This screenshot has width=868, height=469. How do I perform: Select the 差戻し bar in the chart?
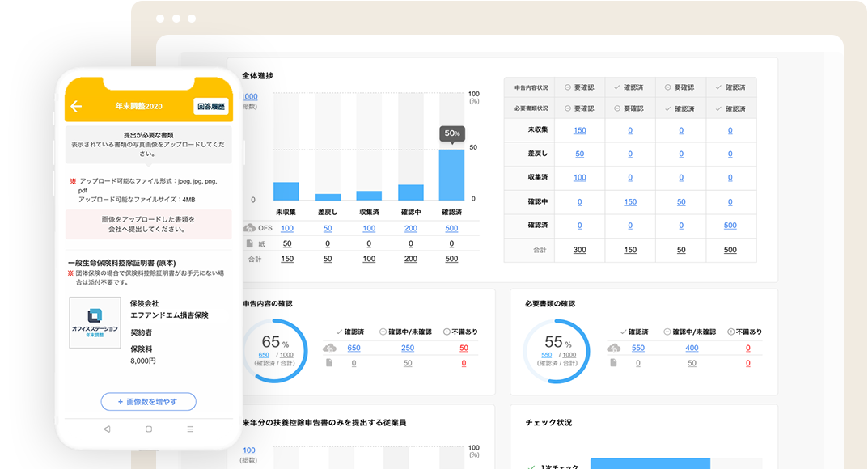click(328, 196)
